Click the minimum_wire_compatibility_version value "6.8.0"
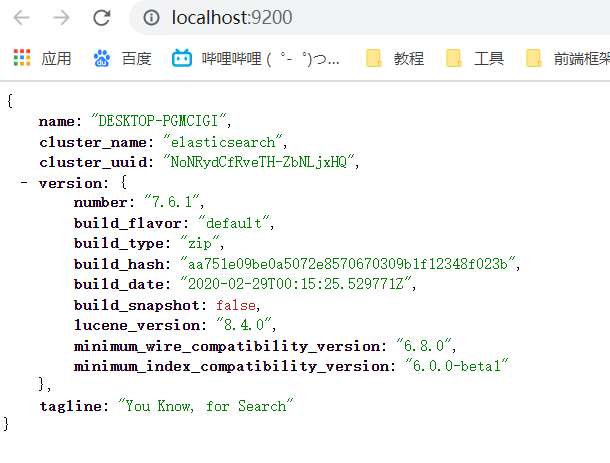This screenshot has height=463, width=610. coord(424,345)
